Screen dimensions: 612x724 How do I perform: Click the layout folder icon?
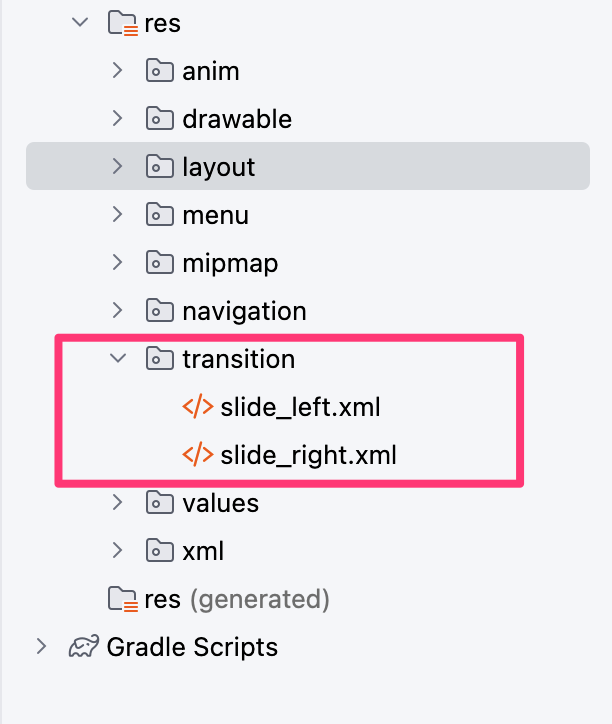[x=159, y=167]
